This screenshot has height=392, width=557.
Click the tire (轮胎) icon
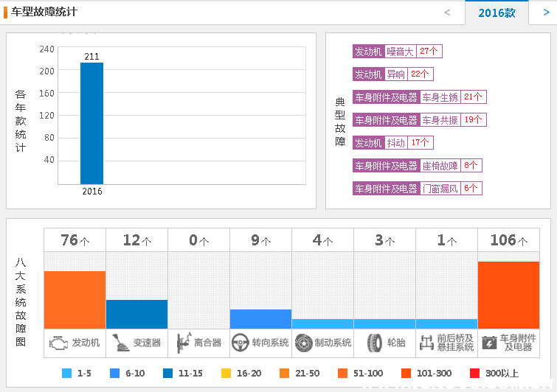coord(375,343)
